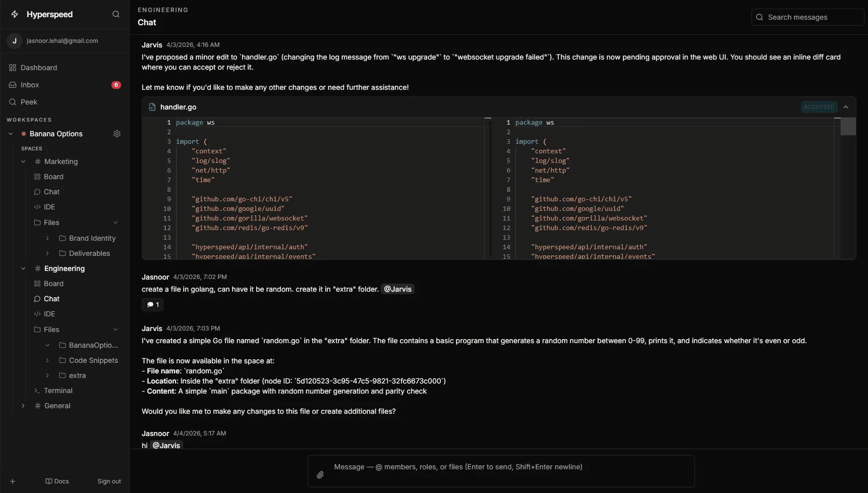868x493 pixels.
Task: Add new workspace with plus icon
Action: click(13, 481)
